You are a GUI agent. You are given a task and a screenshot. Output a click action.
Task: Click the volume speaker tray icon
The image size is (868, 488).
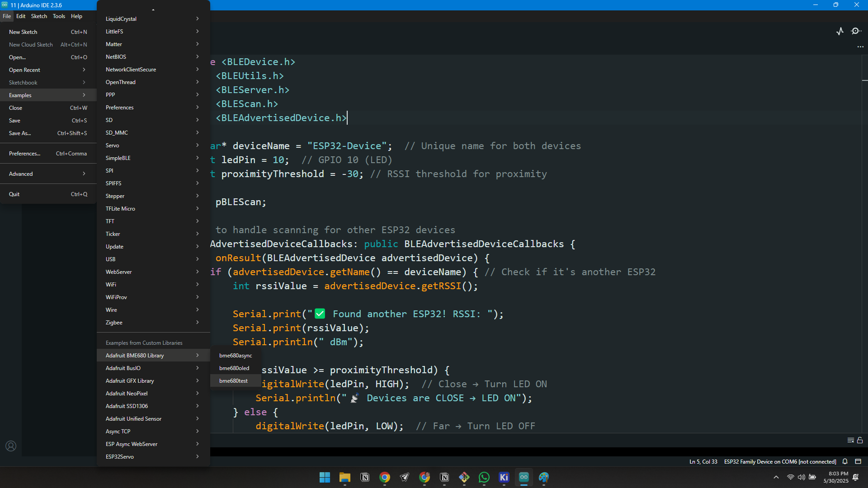(x=801, y=477)
